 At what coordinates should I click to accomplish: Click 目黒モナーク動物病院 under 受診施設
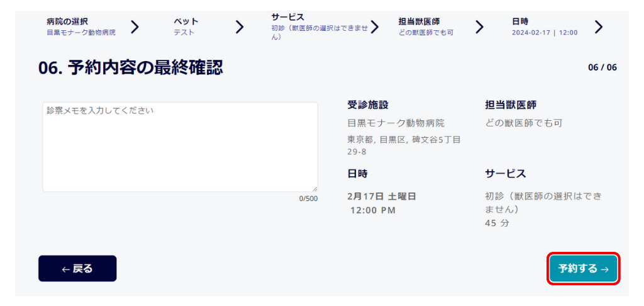396,123
